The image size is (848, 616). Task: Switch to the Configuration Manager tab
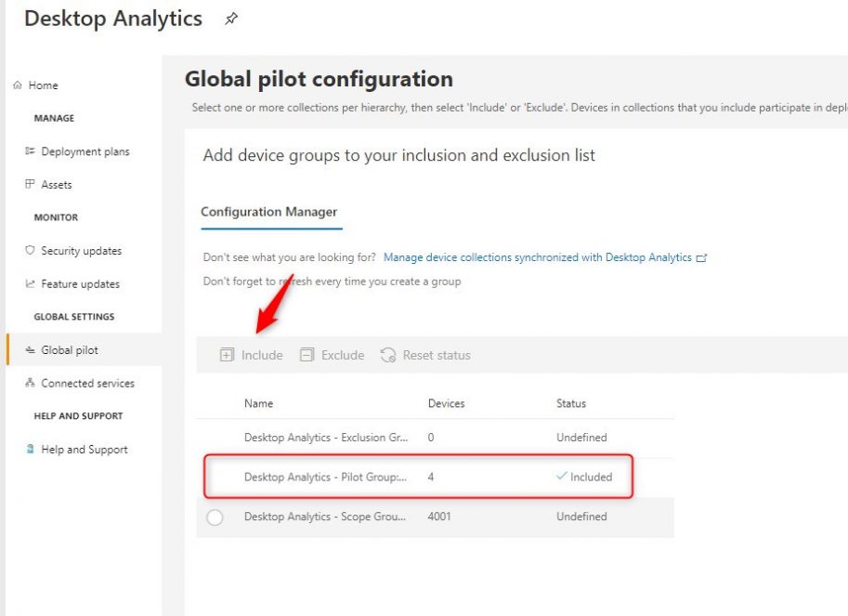point(269,212)
